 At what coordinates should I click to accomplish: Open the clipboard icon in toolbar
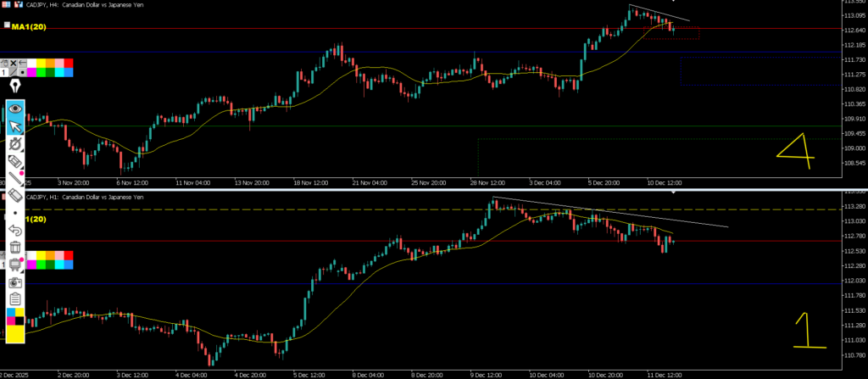click(15, 299)
